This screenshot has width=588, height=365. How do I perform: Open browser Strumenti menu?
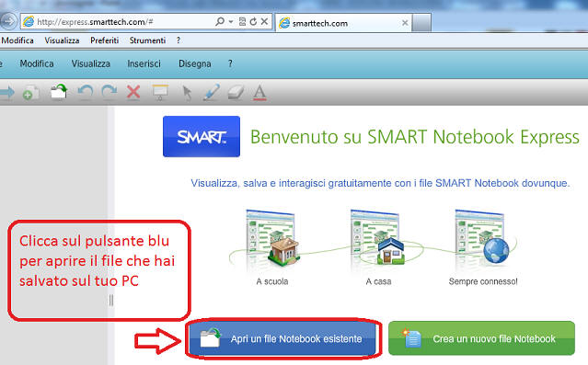[x=147, y=40]
